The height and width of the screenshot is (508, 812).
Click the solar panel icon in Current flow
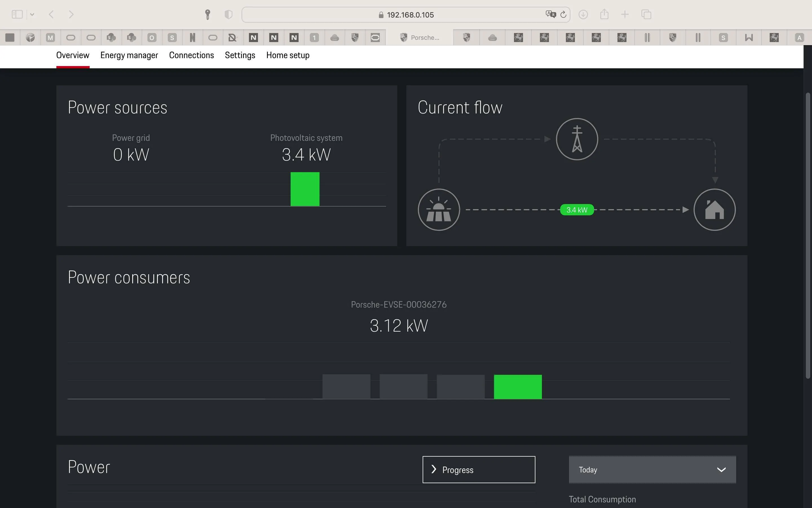pyautogui.click(x=438, y=210)
